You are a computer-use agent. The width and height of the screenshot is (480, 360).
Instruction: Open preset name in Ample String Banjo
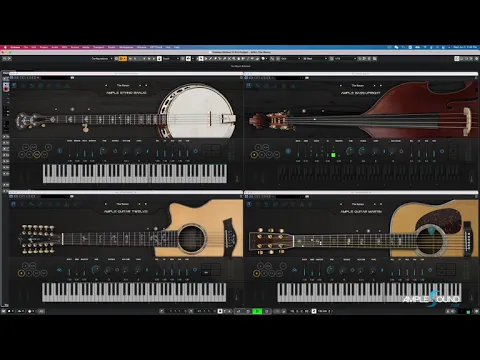(123, 85)
